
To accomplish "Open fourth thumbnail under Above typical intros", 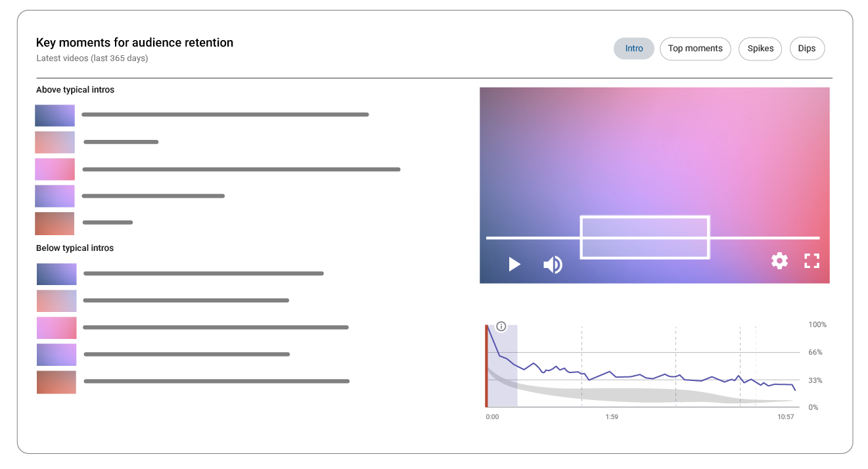I will 55,196.
